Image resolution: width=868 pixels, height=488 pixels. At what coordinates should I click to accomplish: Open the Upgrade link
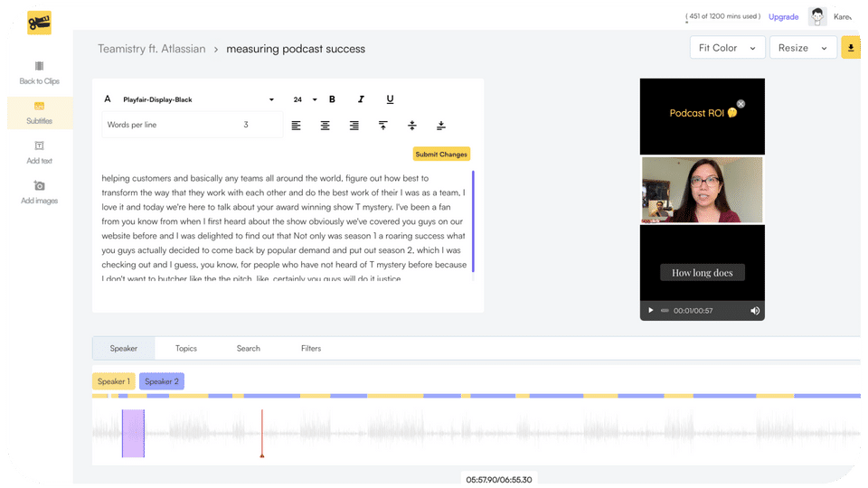[x=783, y=17]
